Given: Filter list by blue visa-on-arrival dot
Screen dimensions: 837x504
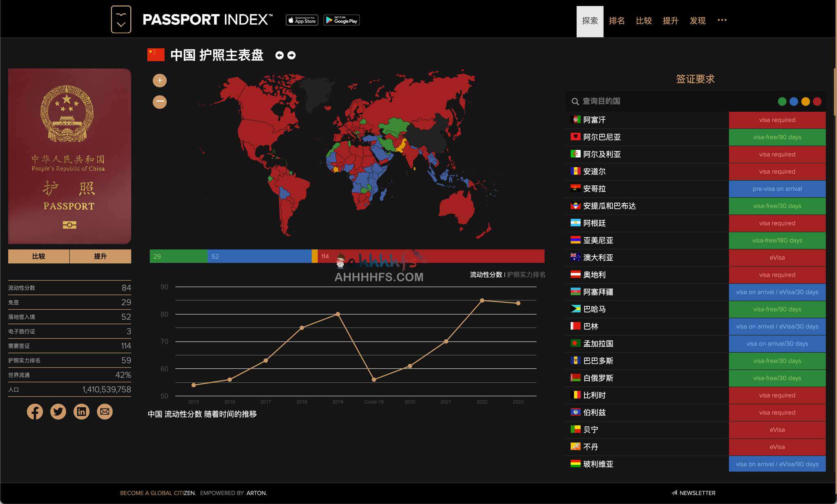Looking at the screenshot, I should click(794, 101).
